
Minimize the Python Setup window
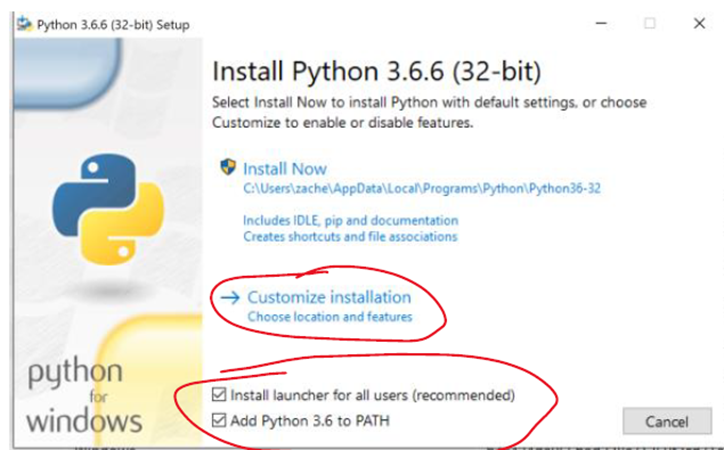coord(601,23)
